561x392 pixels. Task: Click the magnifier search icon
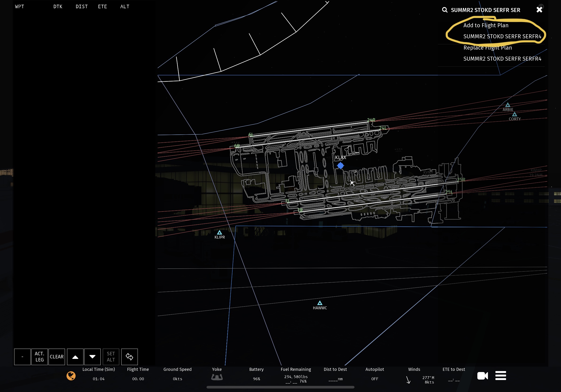pos(445,10)
